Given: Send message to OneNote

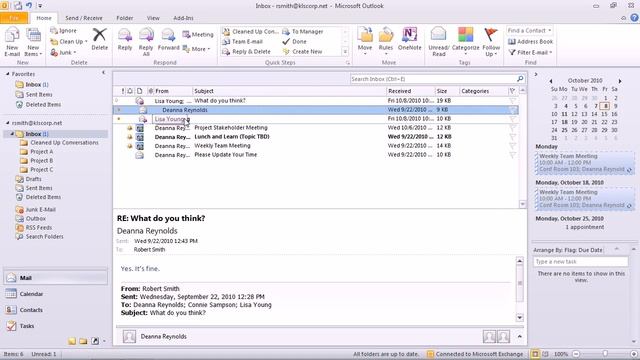Looking at the screenshot, I should click(409, 39).
